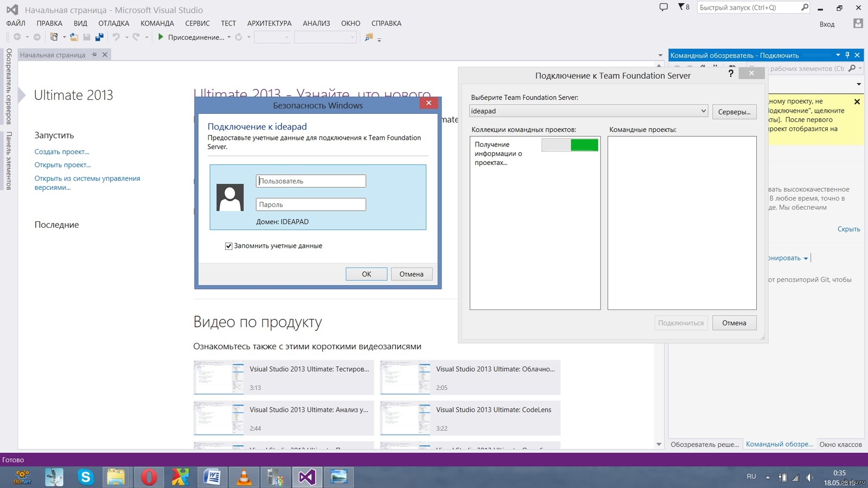Switch to Окно классов tab
This screenshot has width=868, height=488.
[840, 444]
